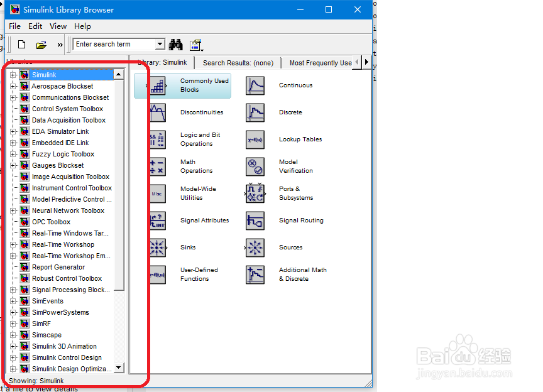Open the Commonly Used Blocks library icon

click(158, 85)
